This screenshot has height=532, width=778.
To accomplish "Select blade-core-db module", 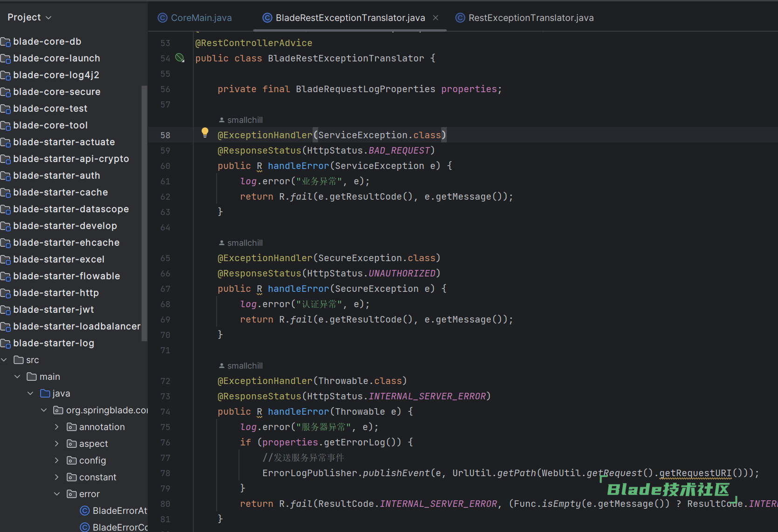I will (47, 41).
